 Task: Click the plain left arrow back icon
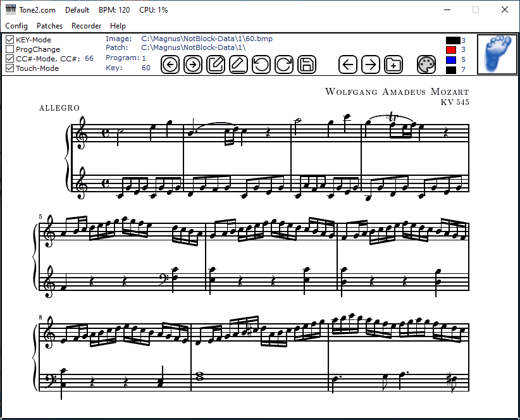click(347, 65)
